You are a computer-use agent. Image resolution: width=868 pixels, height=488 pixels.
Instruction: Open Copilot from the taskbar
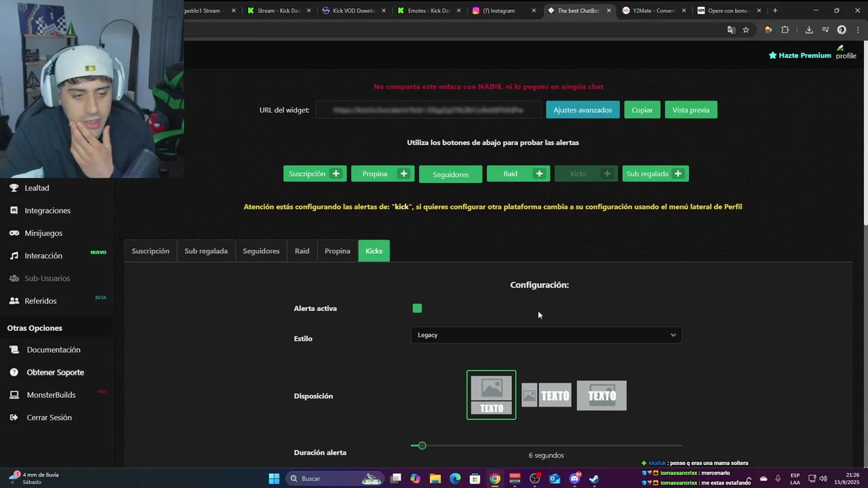pos(415,479)
